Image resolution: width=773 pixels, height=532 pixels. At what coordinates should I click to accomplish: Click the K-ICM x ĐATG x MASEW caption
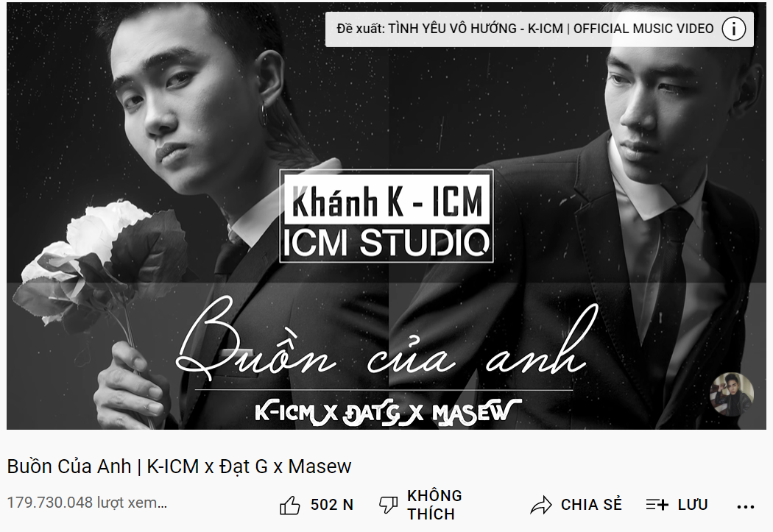(388, 412)
